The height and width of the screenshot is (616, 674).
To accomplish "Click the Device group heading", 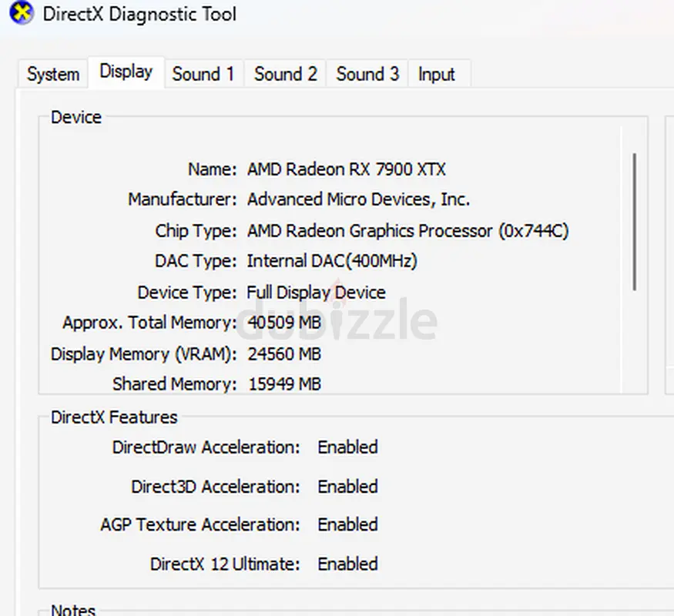I will tap(76, 117).
